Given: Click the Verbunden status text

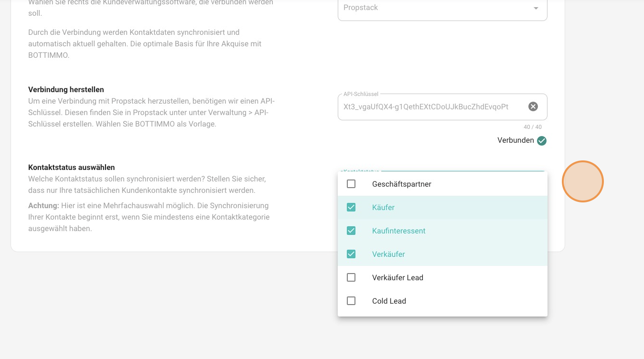Looking at the screenshot, I should click(515, 140).
